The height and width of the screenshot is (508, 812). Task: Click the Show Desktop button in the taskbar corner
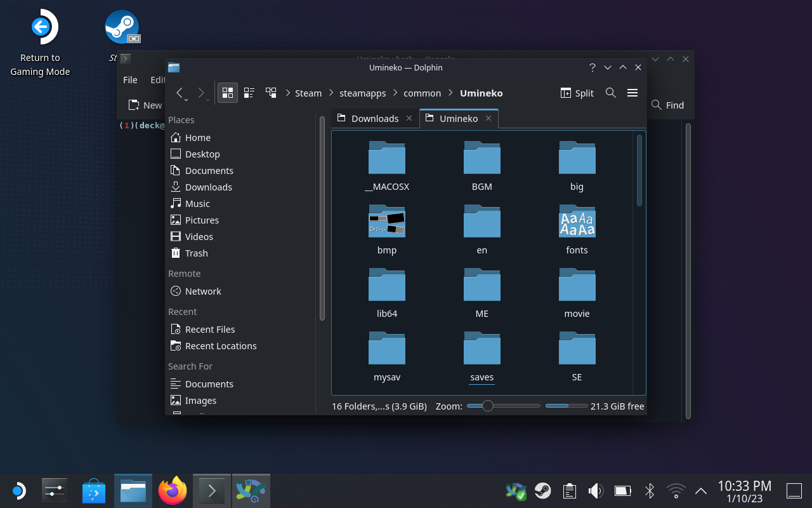click(x=794, y=491)
